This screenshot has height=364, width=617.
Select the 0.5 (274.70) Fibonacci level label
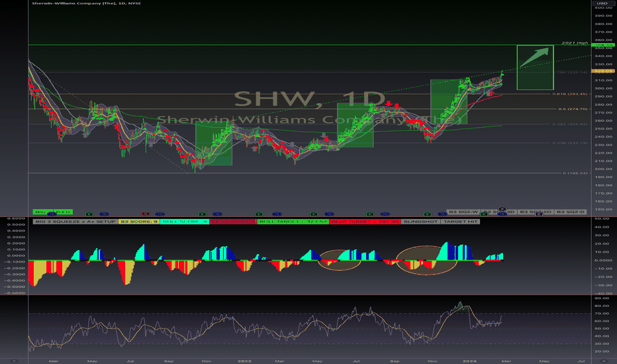(x=573, y=109)
